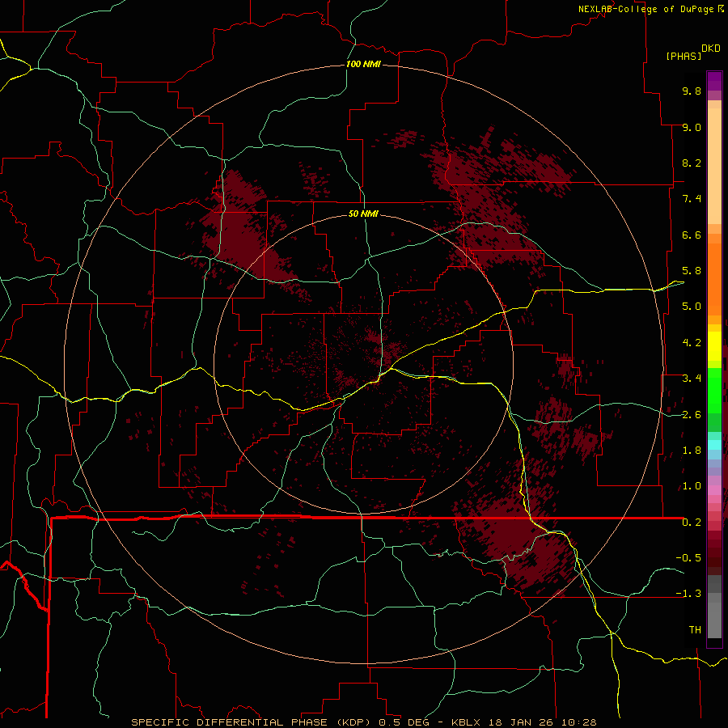Click the 9.0 value on color scale
Screen dimensions: 728x728
pyautogui.click(x=692, y=127)
